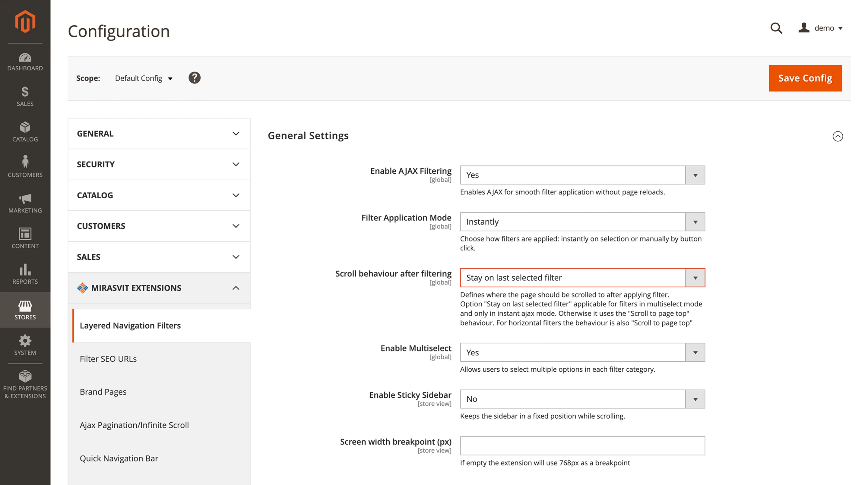Select the Filter SEO URLs tab
Screen dimensions: 868x485
[108, 359]
